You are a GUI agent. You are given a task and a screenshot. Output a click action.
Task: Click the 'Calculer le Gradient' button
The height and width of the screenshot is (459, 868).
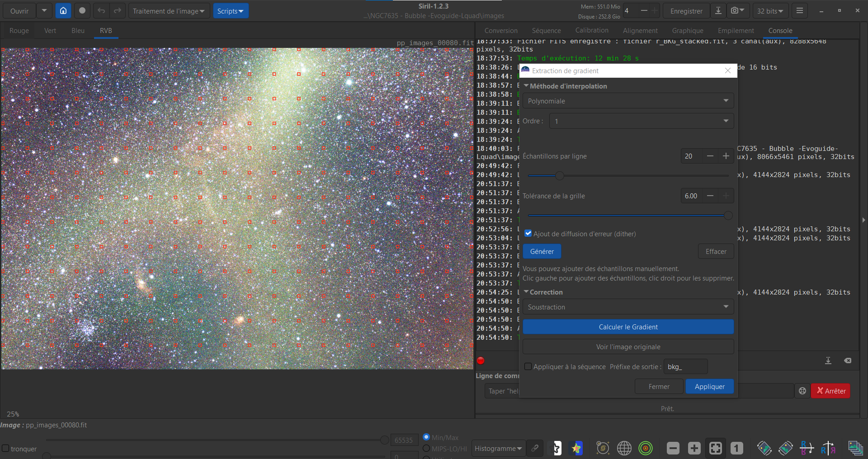[627, 327]
